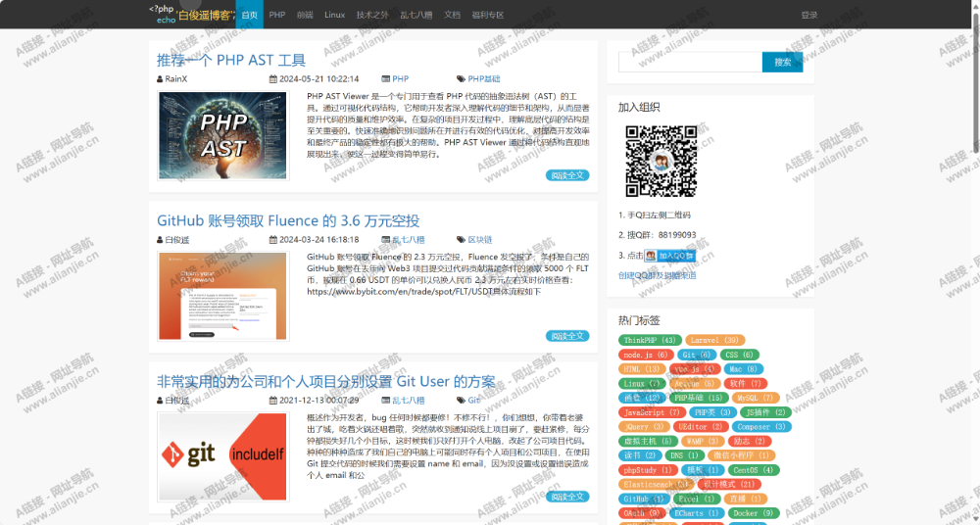
Task: Select the CentOS (4) tag
Action: pos(753,469)
